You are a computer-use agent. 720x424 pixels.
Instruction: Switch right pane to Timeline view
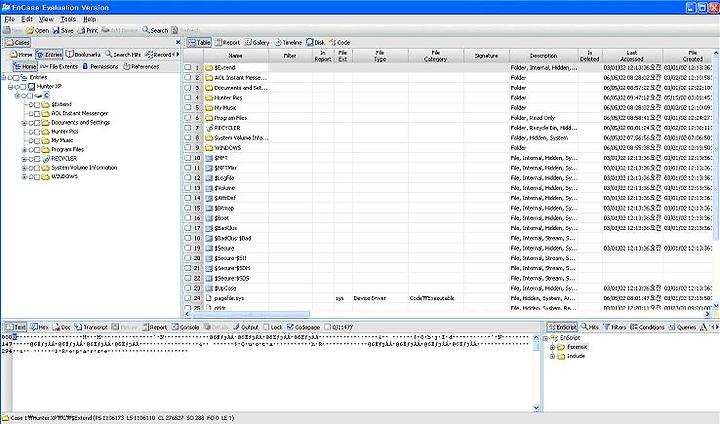click(288, 43)
